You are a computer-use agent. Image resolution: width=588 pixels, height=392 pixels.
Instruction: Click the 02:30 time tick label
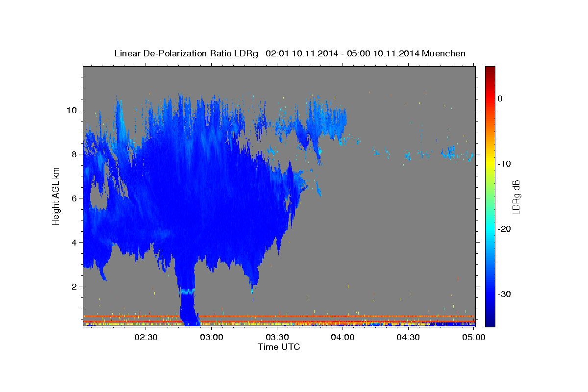coord(146,337)
